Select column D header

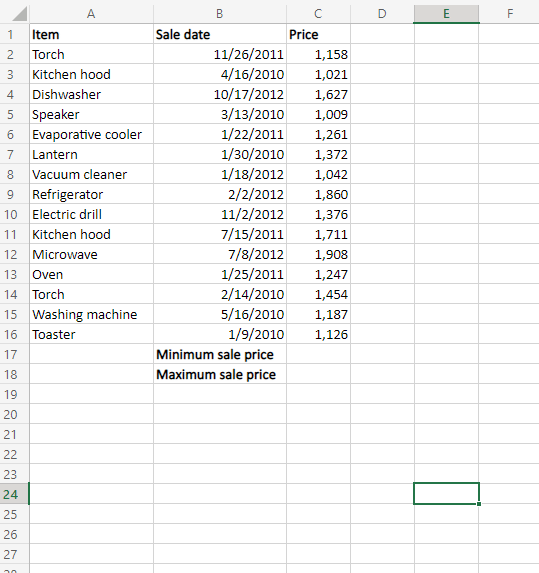382,14
